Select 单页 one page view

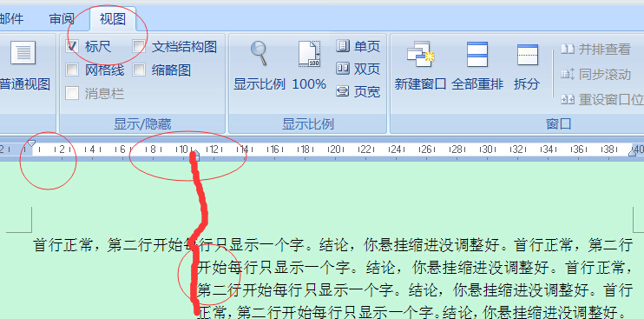point(358,46)
